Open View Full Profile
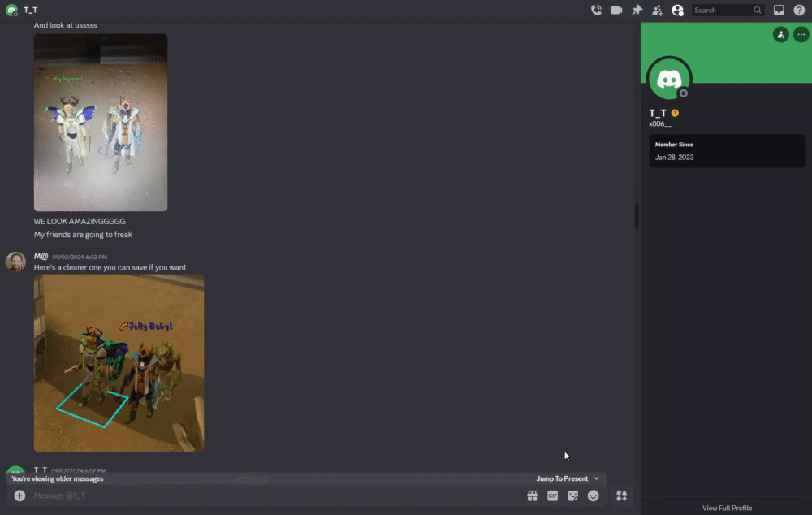Image resolution: width=812 pixels, height=515 pixels. pyautogui.click(x=727, y=509)
